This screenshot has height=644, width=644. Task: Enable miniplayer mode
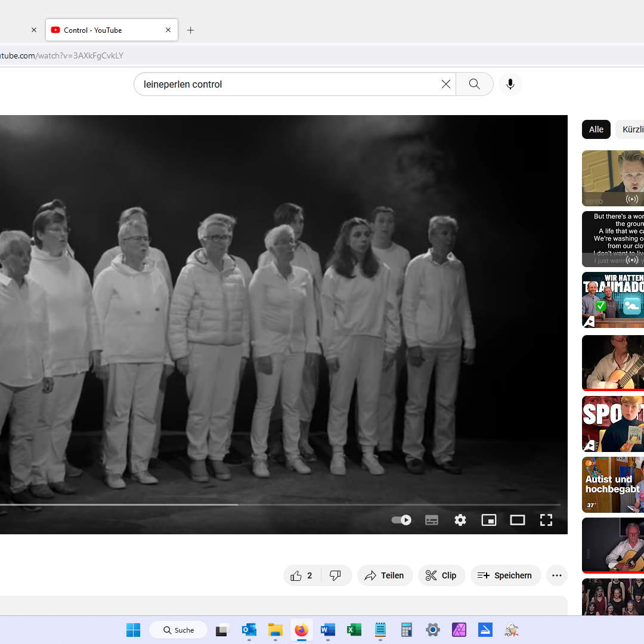pyautogui.click(x=489, y=520)
